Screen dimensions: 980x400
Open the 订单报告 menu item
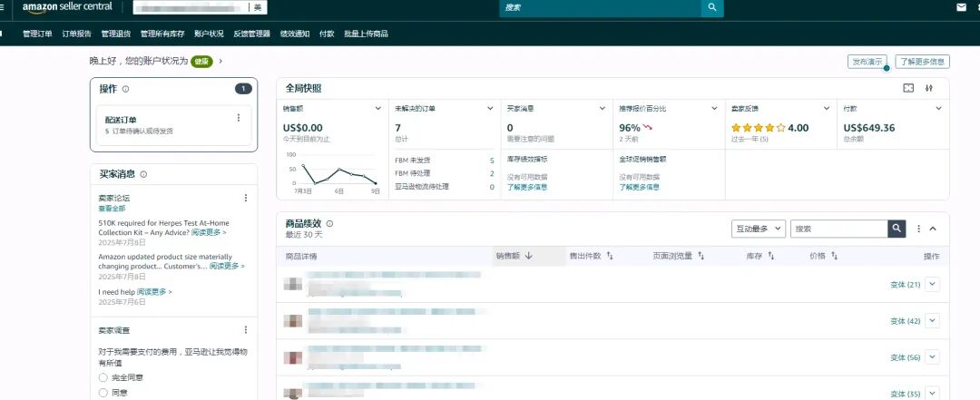[76, 34]
